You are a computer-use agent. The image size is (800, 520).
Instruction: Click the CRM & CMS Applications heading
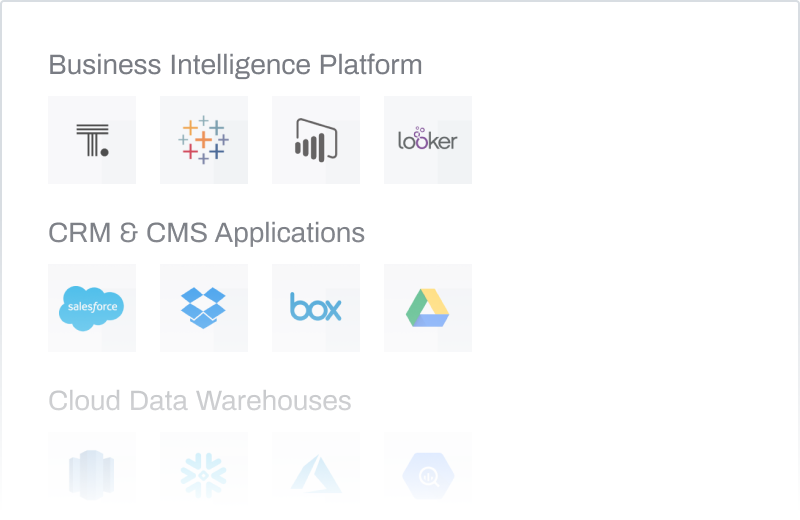206,234
